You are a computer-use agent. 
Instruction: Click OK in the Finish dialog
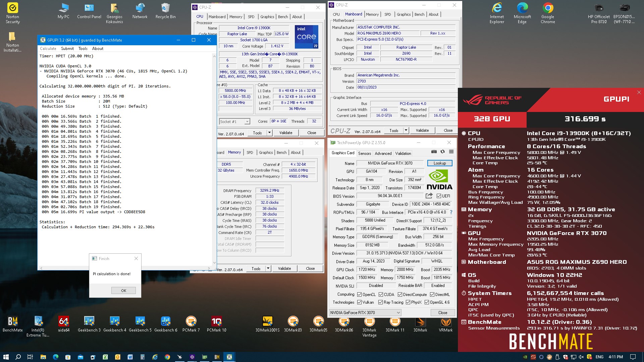coord(123,291)
